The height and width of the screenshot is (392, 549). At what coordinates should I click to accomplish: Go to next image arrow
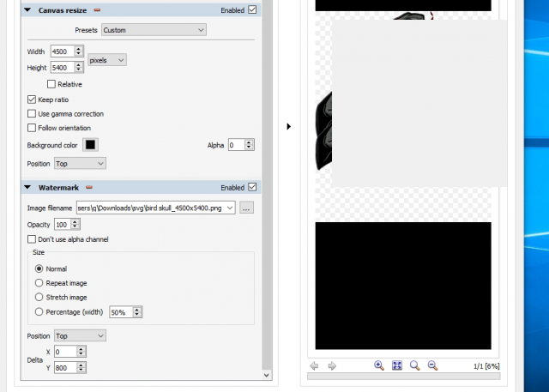(332, 366)
